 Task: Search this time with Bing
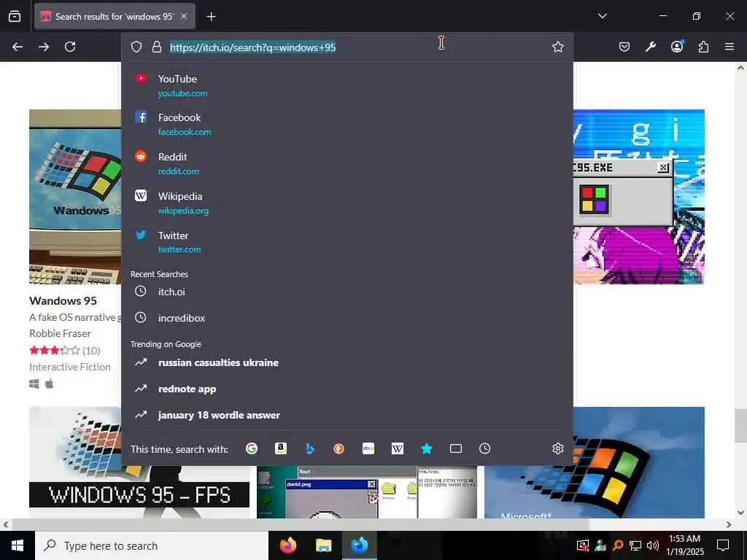(309, 448)
